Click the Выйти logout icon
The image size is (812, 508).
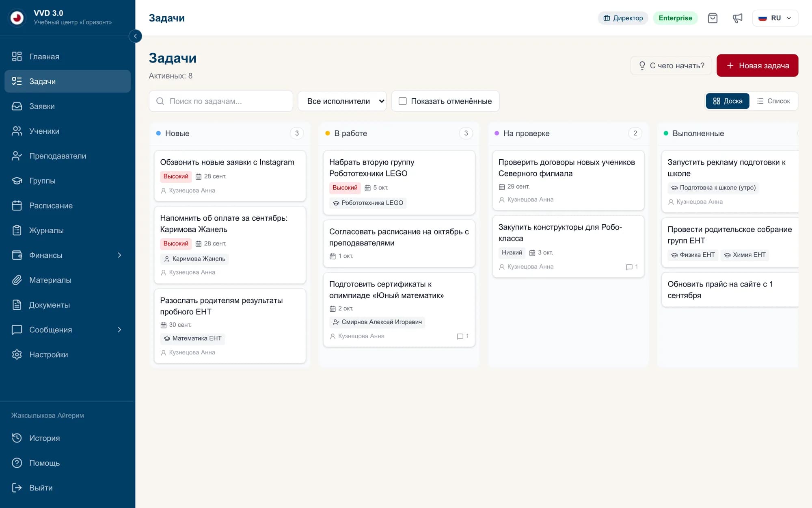(x=17, y=488)
